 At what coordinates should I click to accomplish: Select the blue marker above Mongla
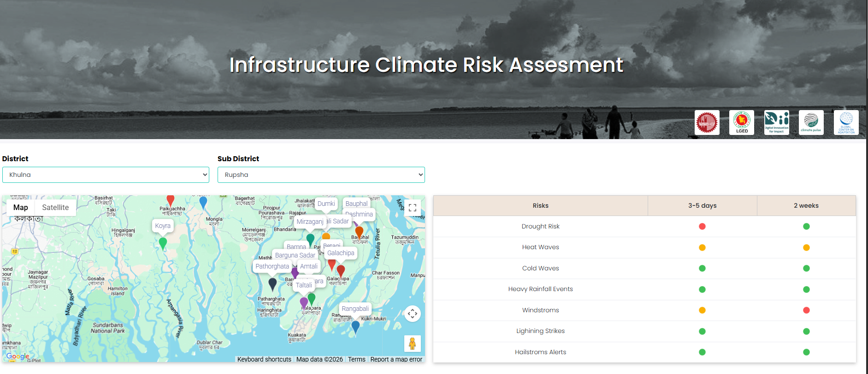[x=203, y=203]
